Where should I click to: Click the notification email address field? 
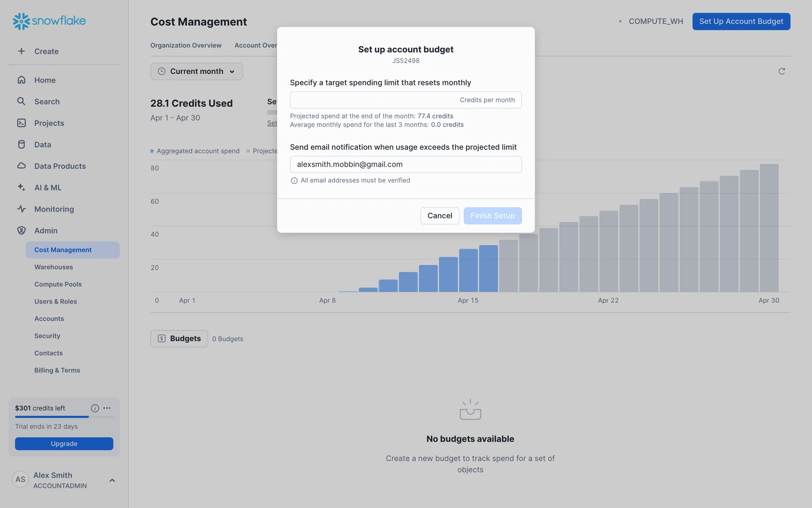pyautogui.click(x=405, y=164)
